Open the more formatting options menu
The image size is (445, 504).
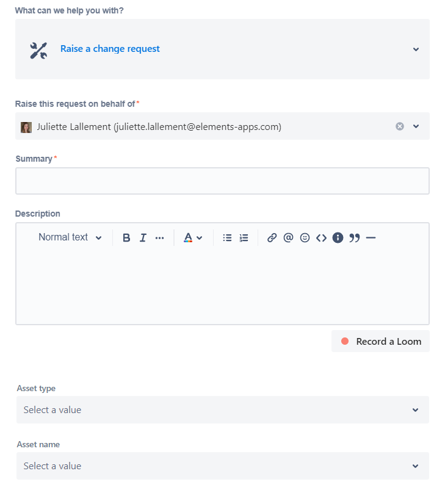(159, 237)
